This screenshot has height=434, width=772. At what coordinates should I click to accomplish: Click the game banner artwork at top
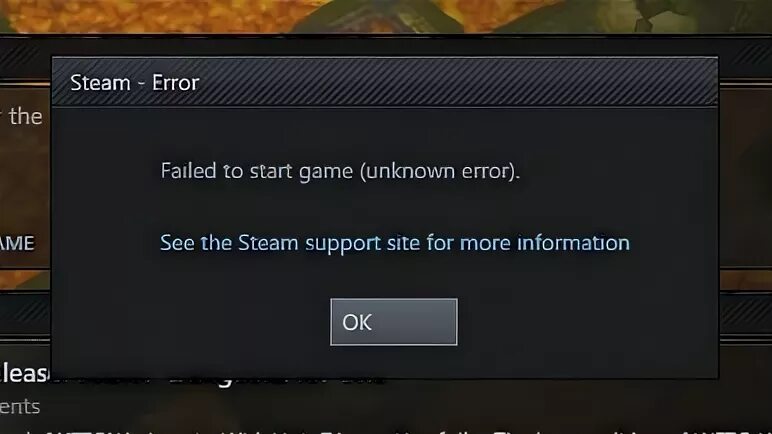click(x=386, y=16)
